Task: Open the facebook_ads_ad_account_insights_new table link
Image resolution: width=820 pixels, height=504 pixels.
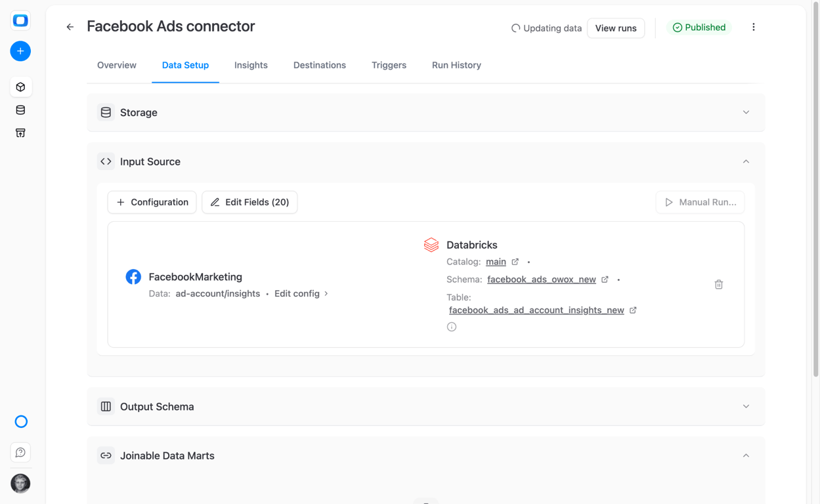Action: coord(536,310)
